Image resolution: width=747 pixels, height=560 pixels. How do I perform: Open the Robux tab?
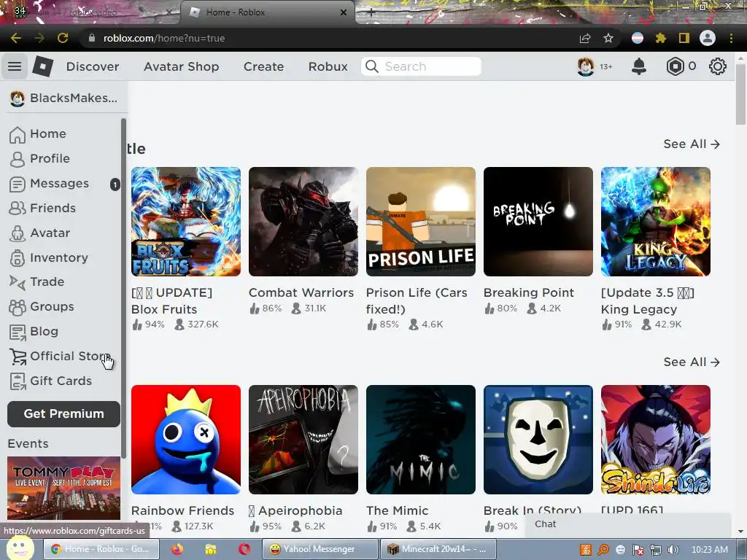[x=328, y=66]
